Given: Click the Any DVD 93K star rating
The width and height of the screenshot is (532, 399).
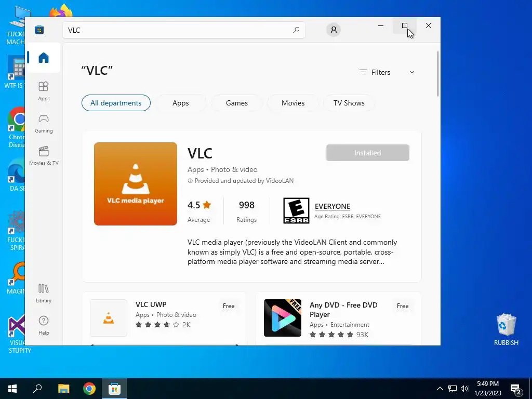Looking at the screenshot, I should pos(339,335).
